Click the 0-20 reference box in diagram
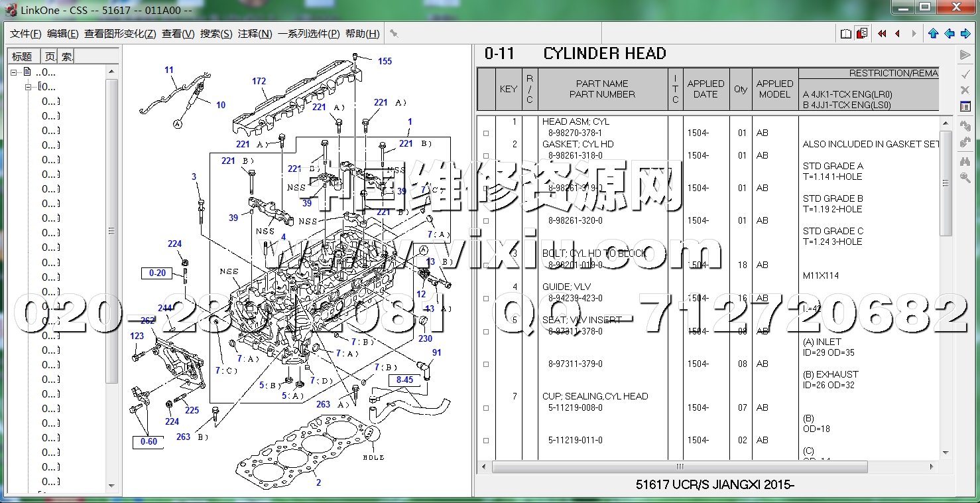This screenshot has width=980, height=503. (x=157, y=273)
